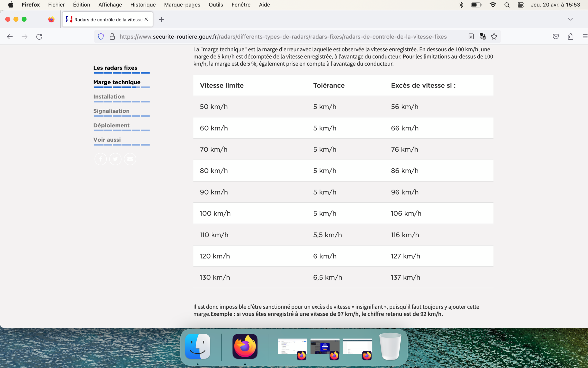Share the page by email icon
Viewport: 588px width, 368px height.
point(130,159)
